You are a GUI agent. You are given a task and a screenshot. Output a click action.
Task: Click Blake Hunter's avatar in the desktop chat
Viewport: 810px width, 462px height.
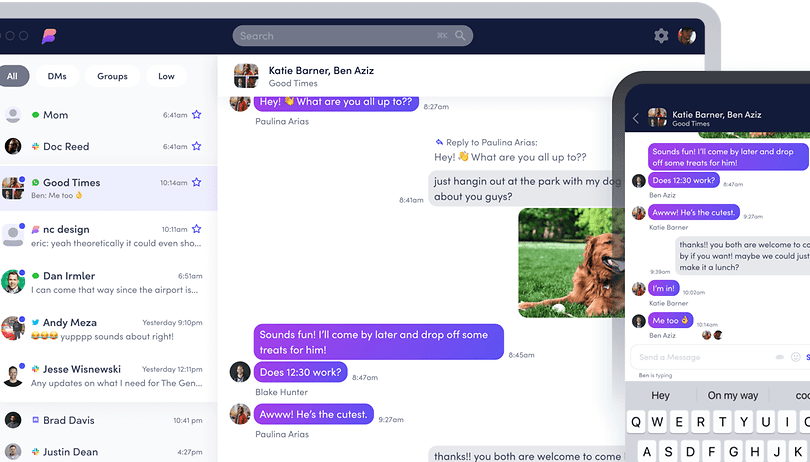click(240, 372)
